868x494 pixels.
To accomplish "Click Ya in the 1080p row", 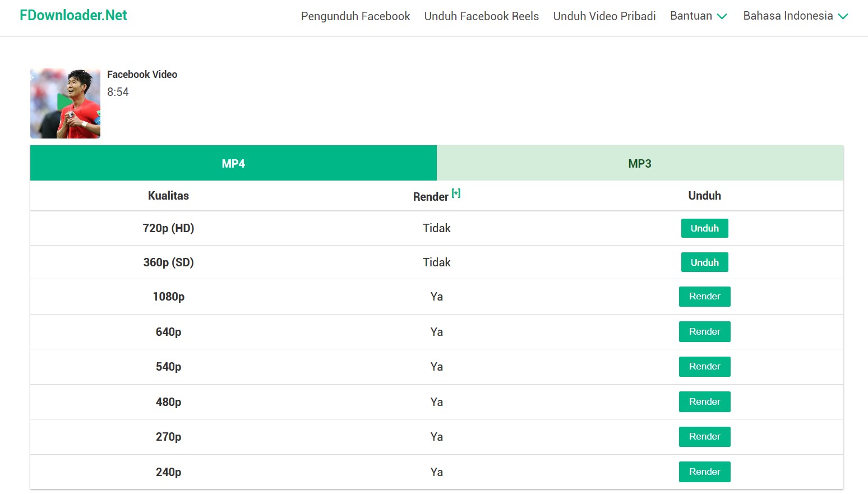I will (437, 297).
